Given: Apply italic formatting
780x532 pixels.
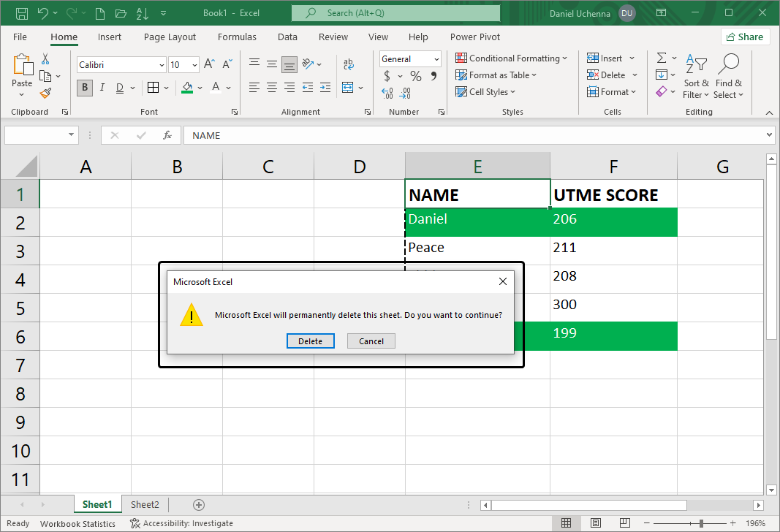Looking at the screenshot, I should [102, 87].
